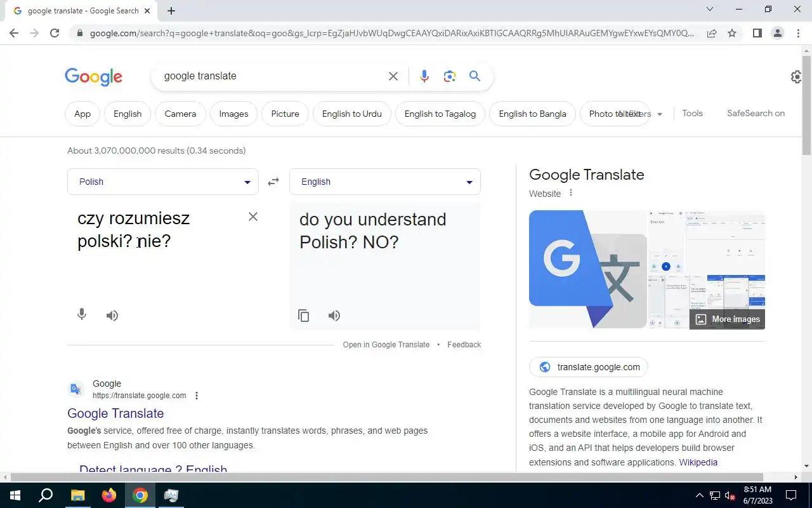The height and width of the screenshot is (508, 812).
Task: Open SafeSearch on settings
Action: pyautogui.click(x=756, y=113)
